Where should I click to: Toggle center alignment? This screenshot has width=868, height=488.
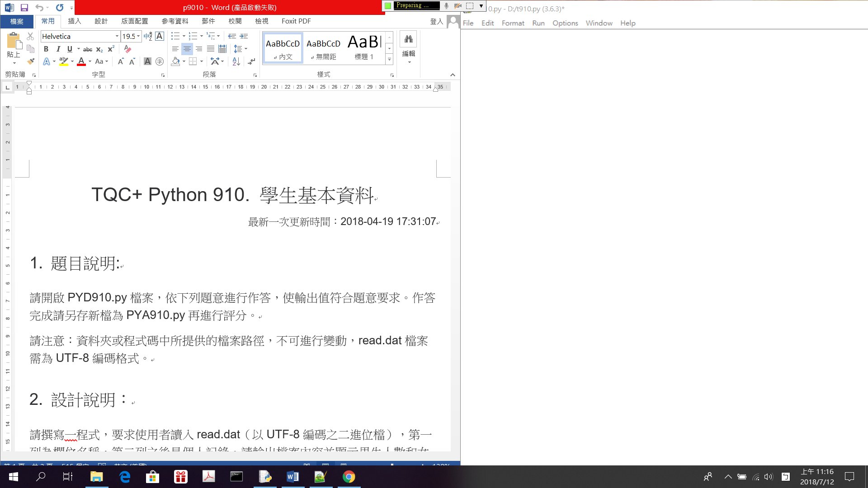pyautogui.click(x=187, y=49)
